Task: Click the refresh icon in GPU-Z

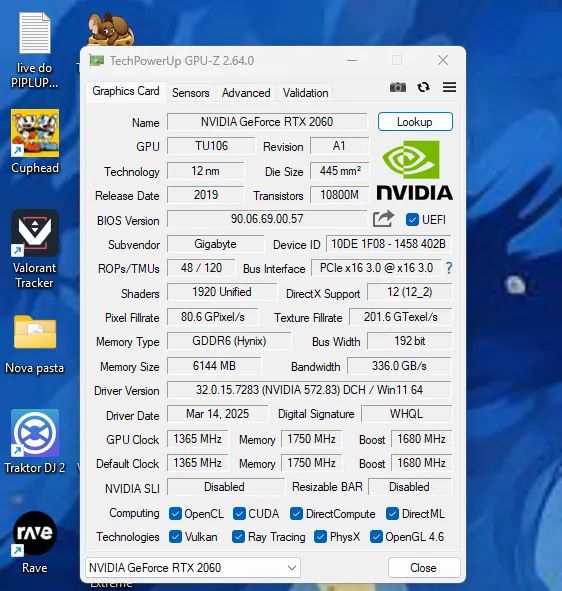Action: (424, 87)
